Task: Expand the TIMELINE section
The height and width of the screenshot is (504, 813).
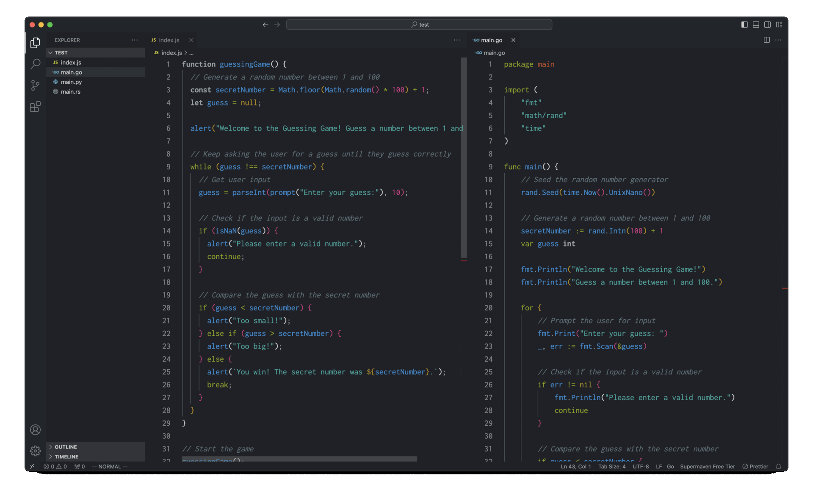Action: [x=95, y=457]
